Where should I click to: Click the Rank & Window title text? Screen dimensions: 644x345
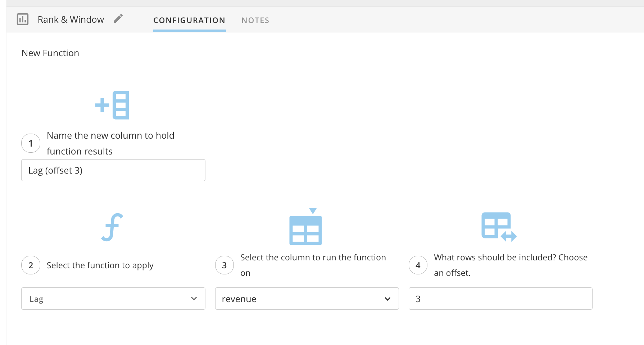pos(71,19)
